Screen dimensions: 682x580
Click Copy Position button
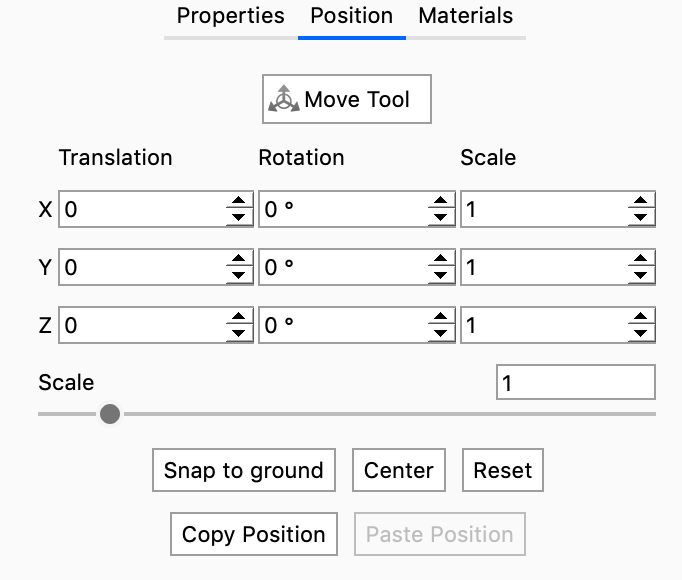253,535
